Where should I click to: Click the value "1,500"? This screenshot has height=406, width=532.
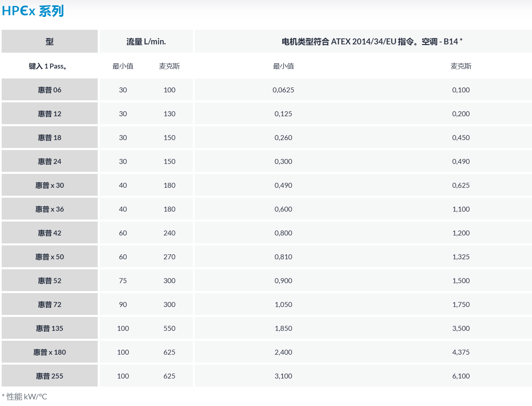pyautogui.click(x=461, y=281)
